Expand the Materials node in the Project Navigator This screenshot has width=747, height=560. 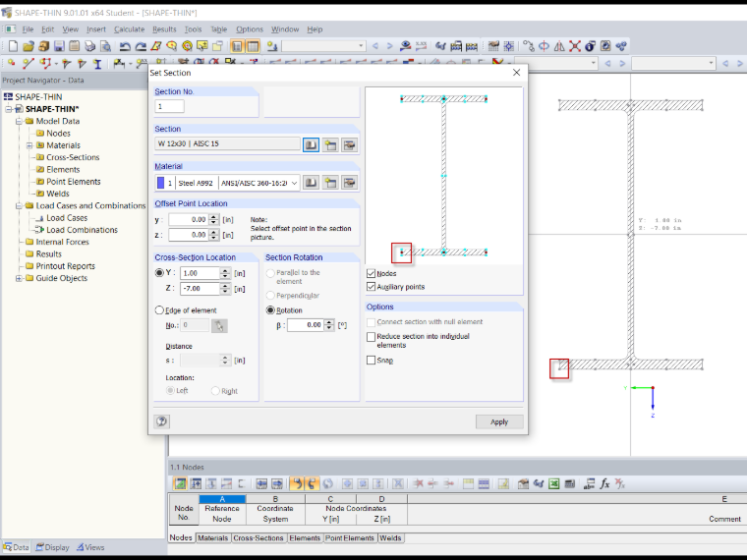29,145
